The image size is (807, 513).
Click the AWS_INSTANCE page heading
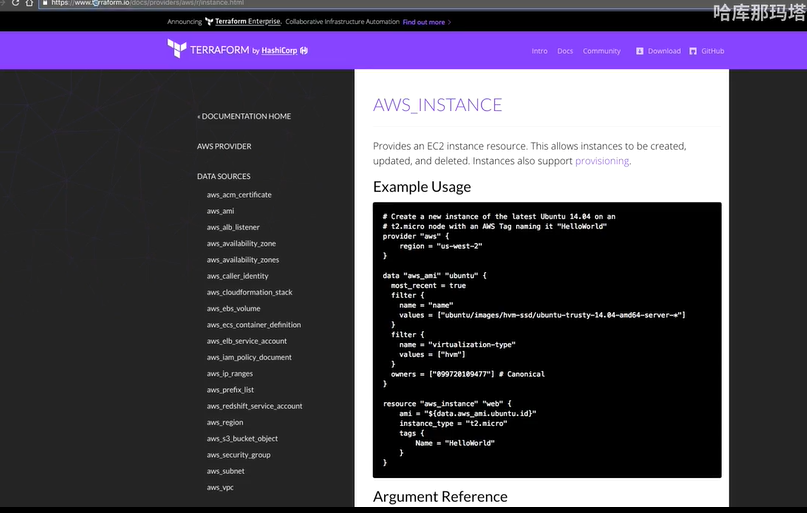[x=437, y=105]
